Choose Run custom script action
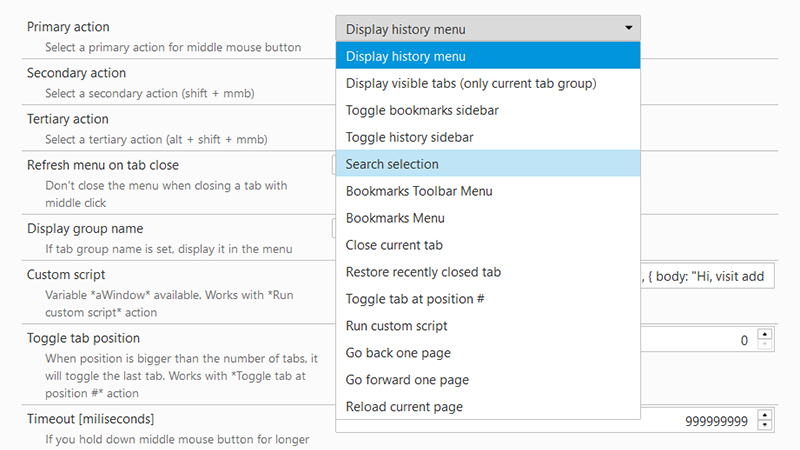 click(488, 326)
